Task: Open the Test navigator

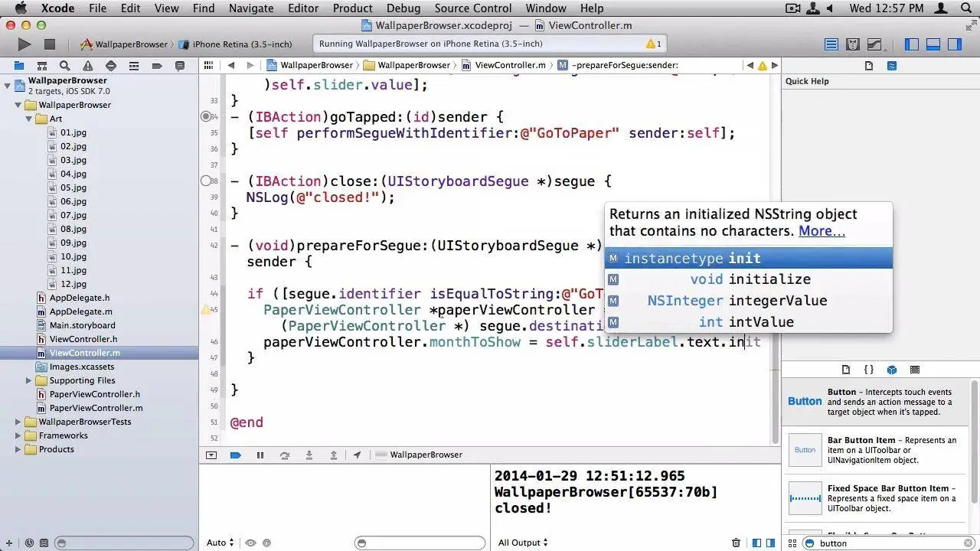Action: [x=111, y=66]
